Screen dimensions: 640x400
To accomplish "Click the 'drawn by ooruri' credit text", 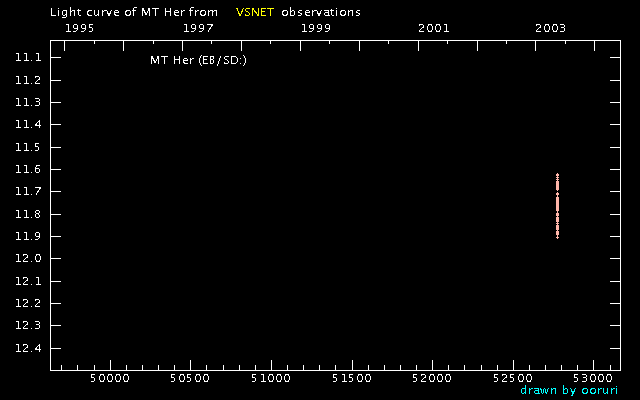I will [x=569, y=390].
